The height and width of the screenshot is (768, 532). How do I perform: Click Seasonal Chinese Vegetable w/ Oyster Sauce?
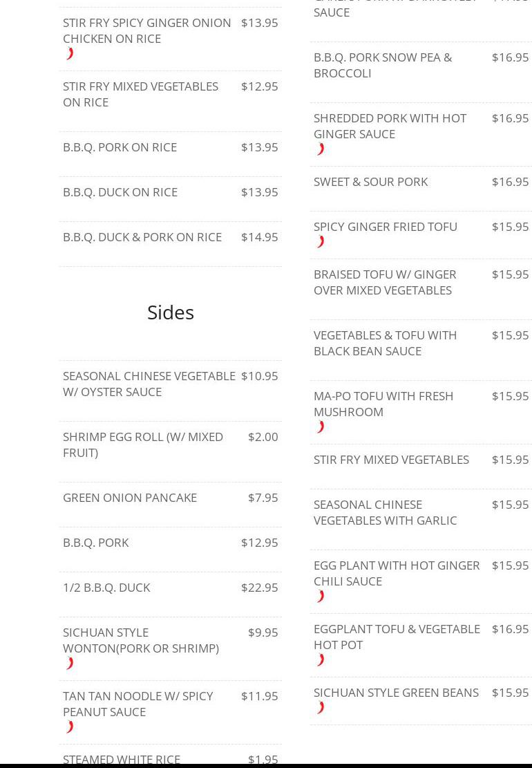149,384
